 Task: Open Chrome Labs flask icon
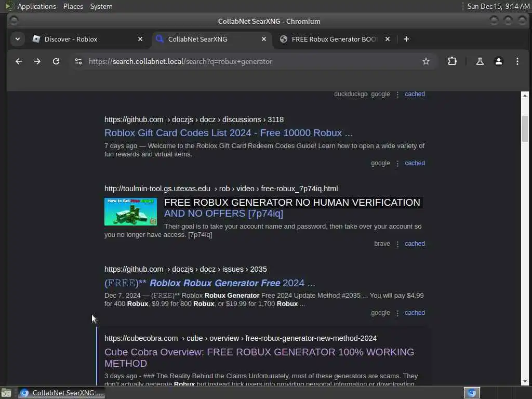click(480, 61)
